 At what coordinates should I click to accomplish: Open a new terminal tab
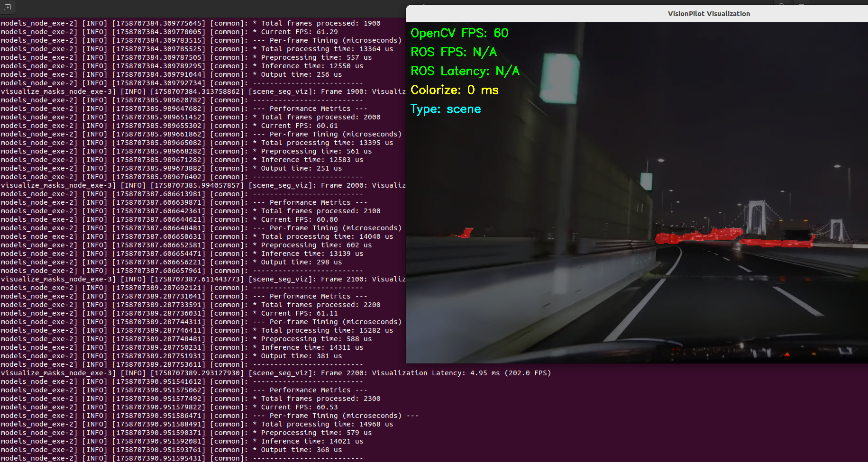click(x=8, y=7)
